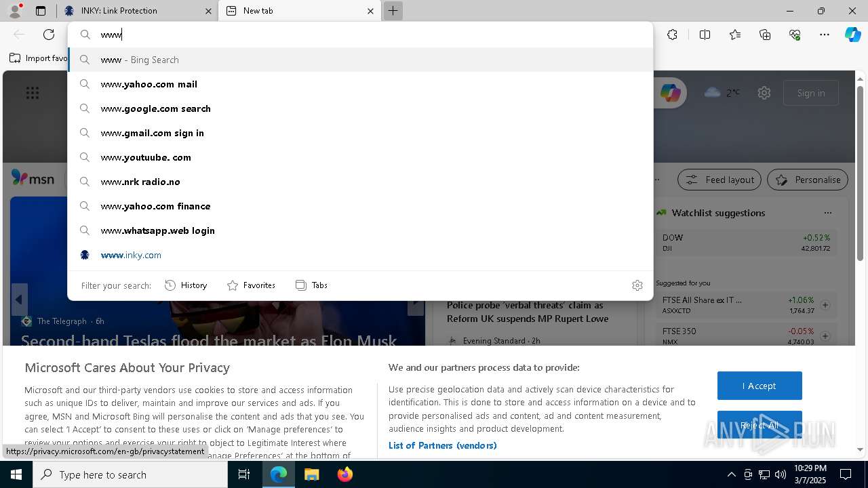Screen dimensions: 868x488
Task: Open volume control in system tray
Action: [x=781, y=474]
